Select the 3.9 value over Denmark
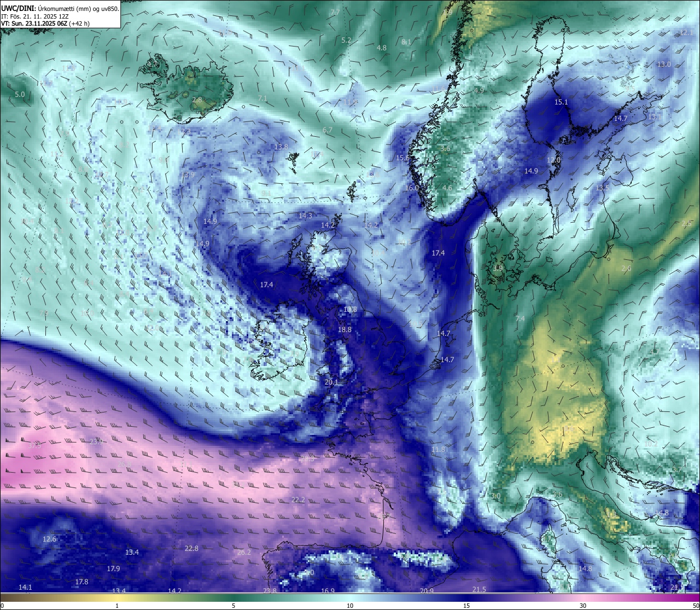 tap(498, 269)
